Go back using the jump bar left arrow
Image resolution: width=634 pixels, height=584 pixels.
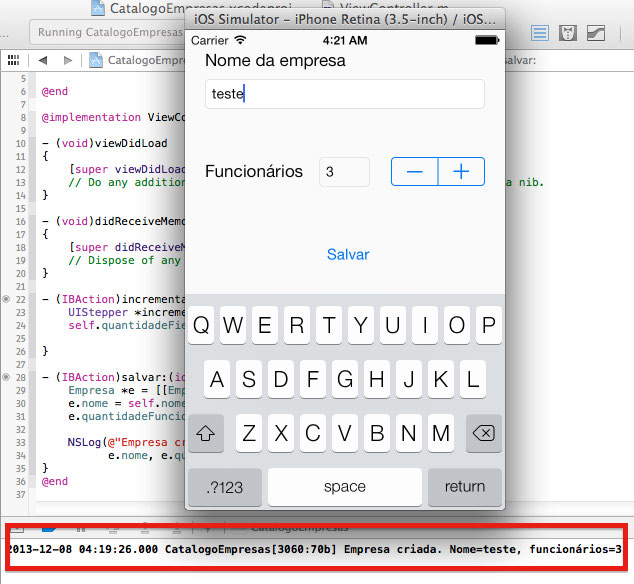tap(43, 60)
